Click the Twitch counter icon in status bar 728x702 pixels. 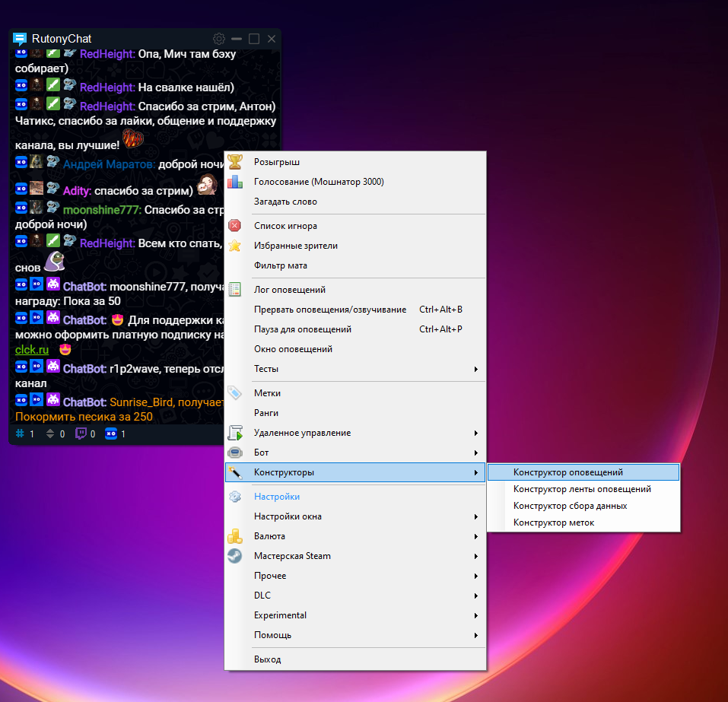[81, 434]
